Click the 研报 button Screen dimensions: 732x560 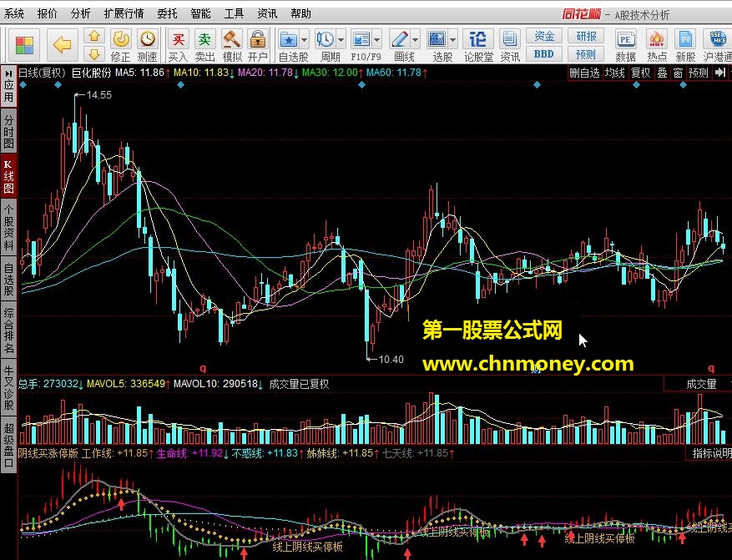[x=586, y=36]
